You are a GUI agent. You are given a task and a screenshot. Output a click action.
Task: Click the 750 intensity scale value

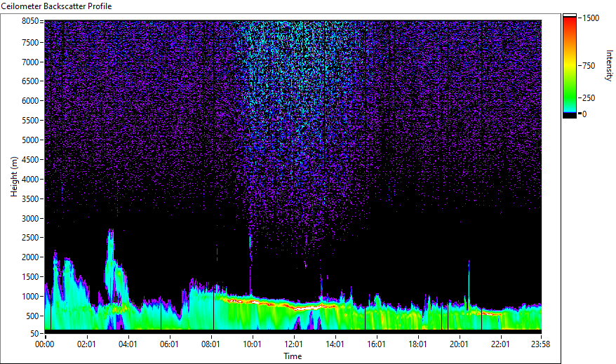click(589, 66)
